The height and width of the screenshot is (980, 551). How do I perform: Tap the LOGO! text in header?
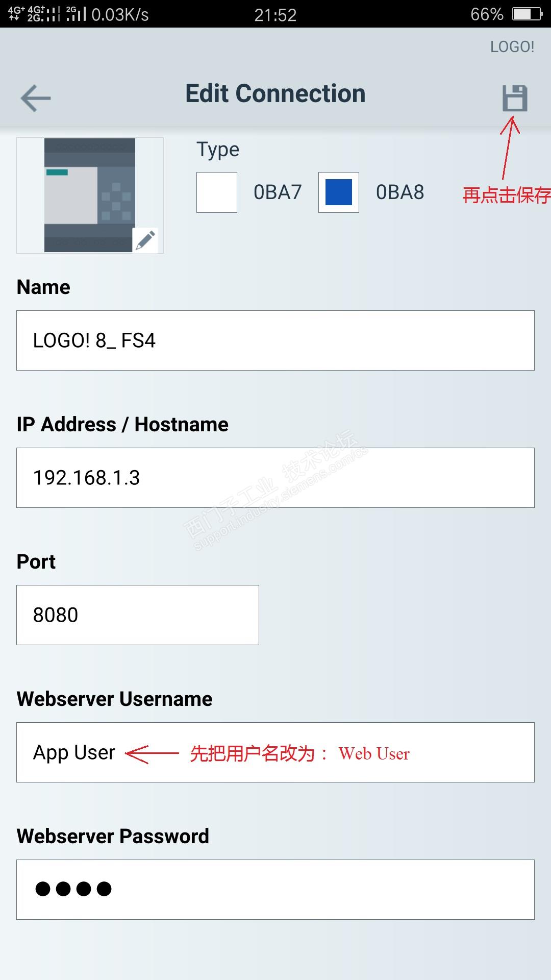pyautogui.click(x=512, y=47)
